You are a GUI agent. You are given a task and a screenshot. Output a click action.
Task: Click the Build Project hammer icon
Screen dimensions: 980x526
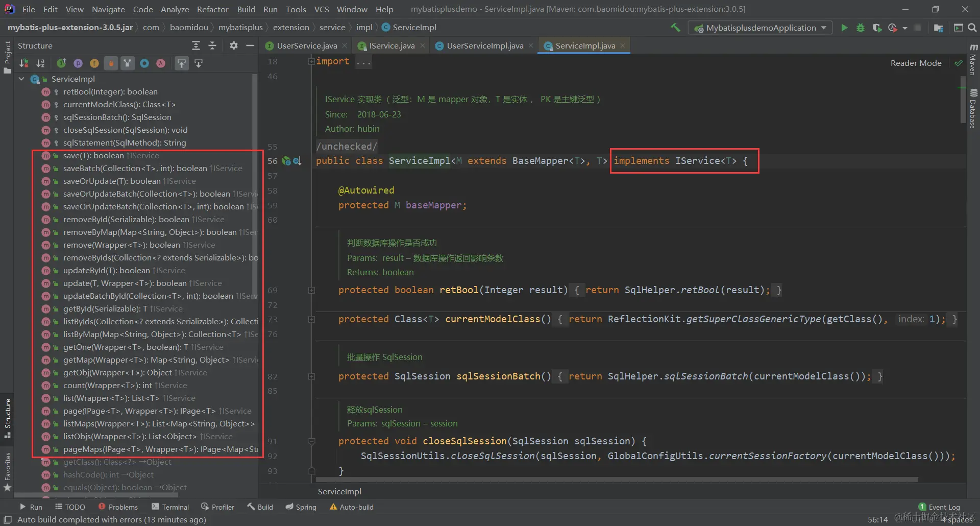[675, 28]
